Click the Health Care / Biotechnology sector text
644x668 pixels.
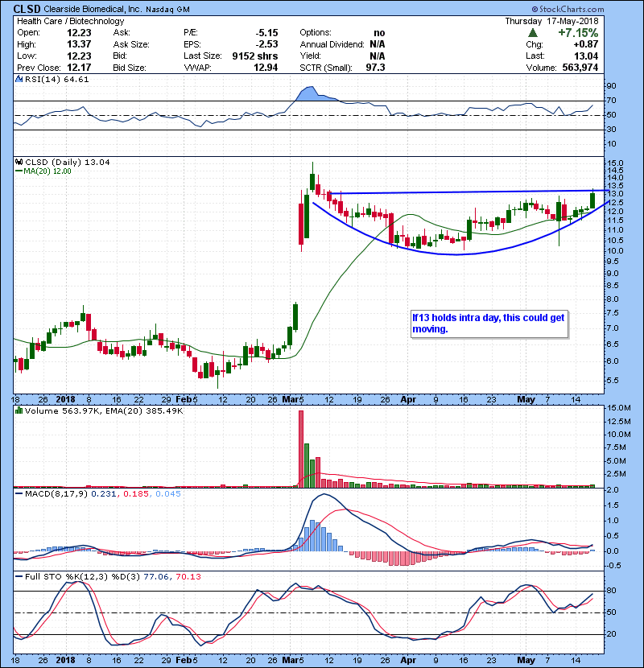pos(71,21)
